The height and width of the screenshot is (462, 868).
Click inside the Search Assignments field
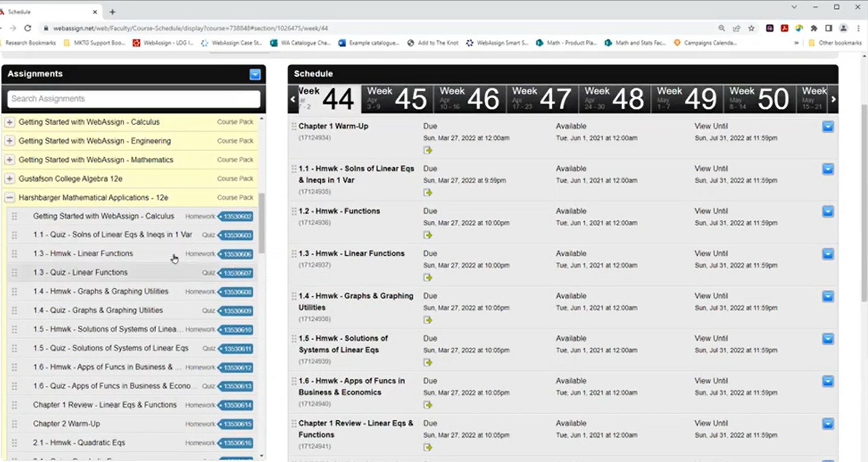click(132, 99)
